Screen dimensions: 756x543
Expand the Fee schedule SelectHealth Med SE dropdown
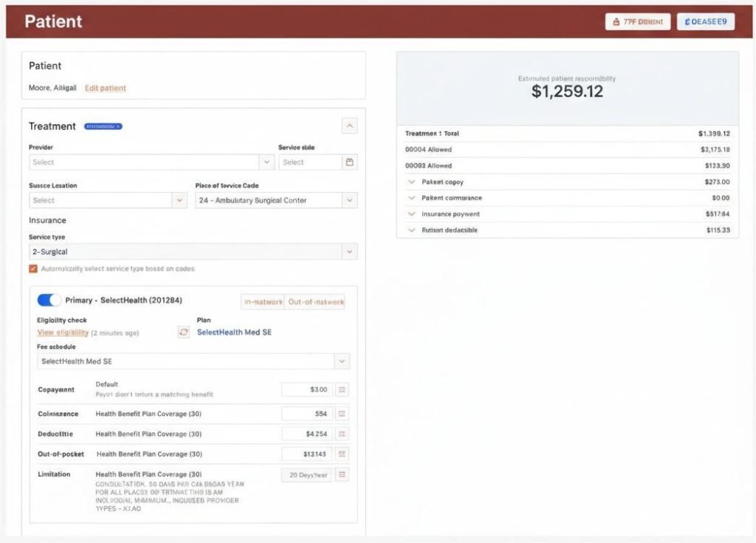193,361
